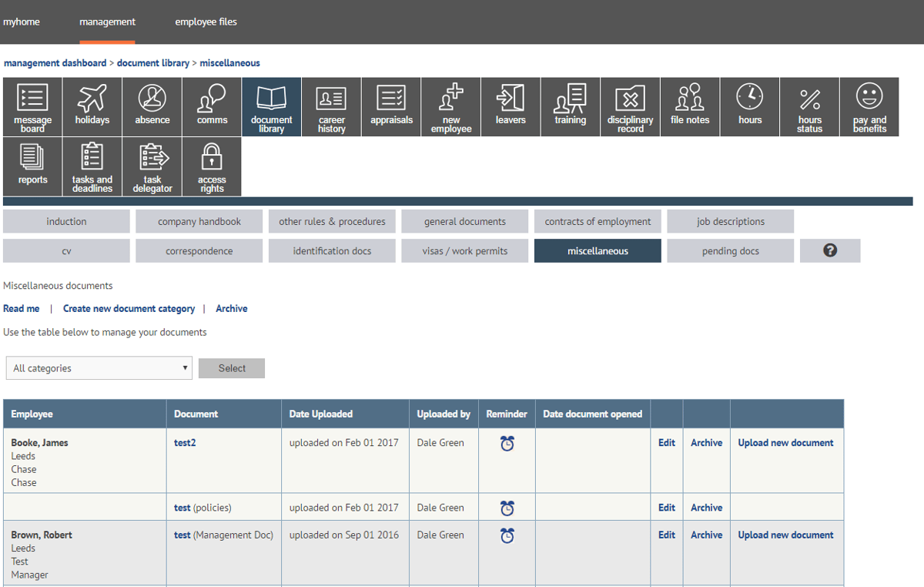Click the help question mark button
The width and height of the screenshot is (924, 587).
point(830,250)
